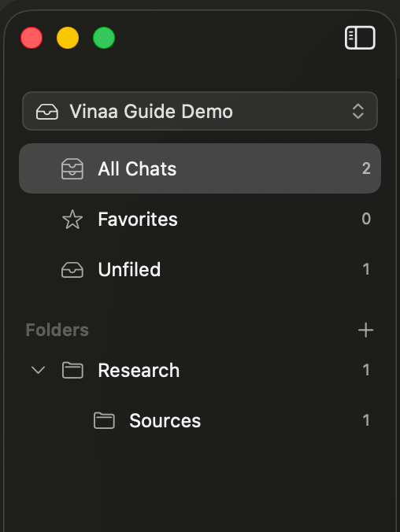Click the Research folder icon
This screenshot has height=532, width=400.
point(72,370)
